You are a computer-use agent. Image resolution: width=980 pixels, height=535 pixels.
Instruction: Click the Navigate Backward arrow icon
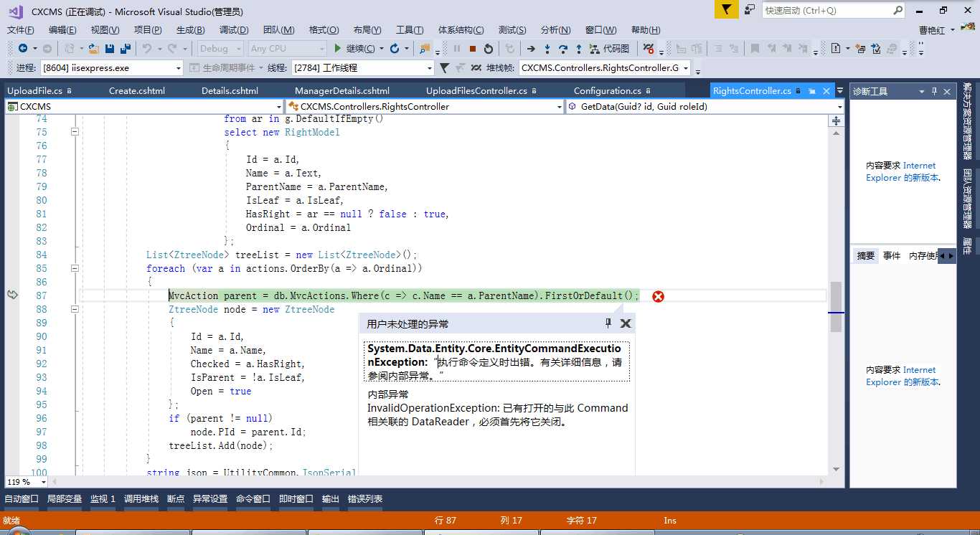[x=22, y=49]
